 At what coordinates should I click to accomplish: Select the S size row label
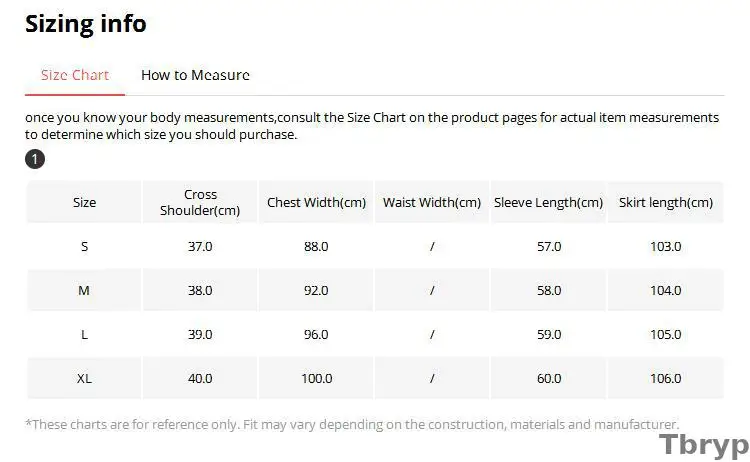(x=84, y=246)
